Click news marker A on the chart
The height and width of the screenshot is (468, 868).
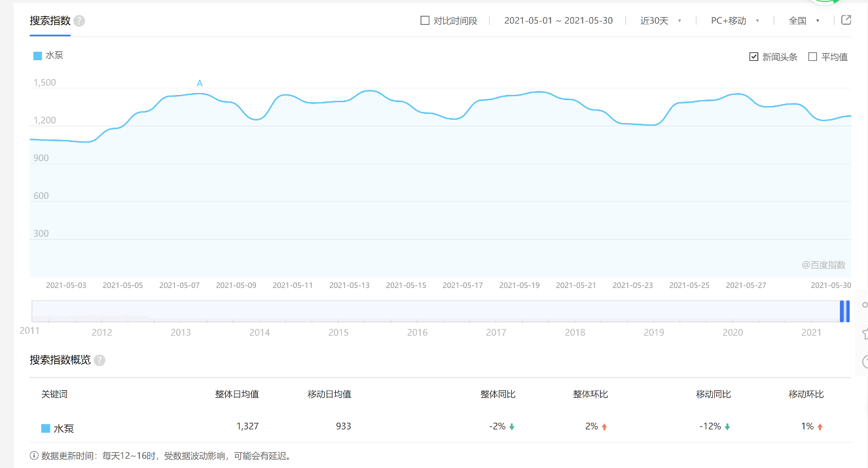click(x=200, y=83)
